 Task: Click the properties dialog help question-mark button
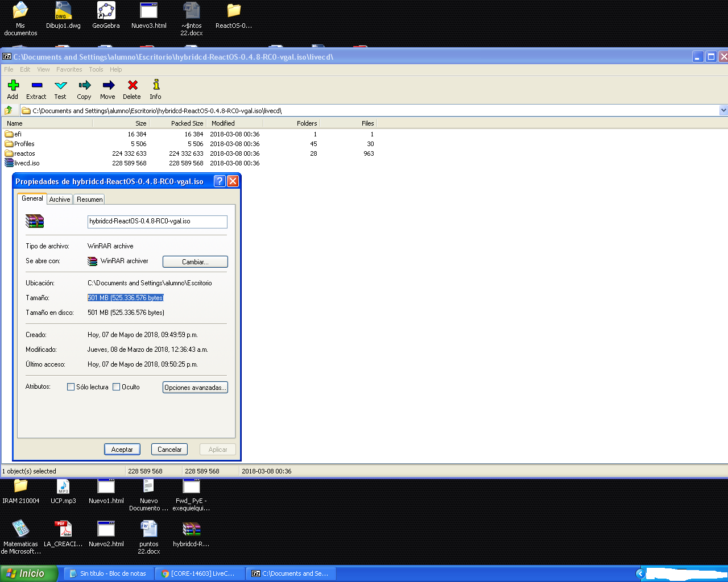pyautogui.click(x=220, y=181)
